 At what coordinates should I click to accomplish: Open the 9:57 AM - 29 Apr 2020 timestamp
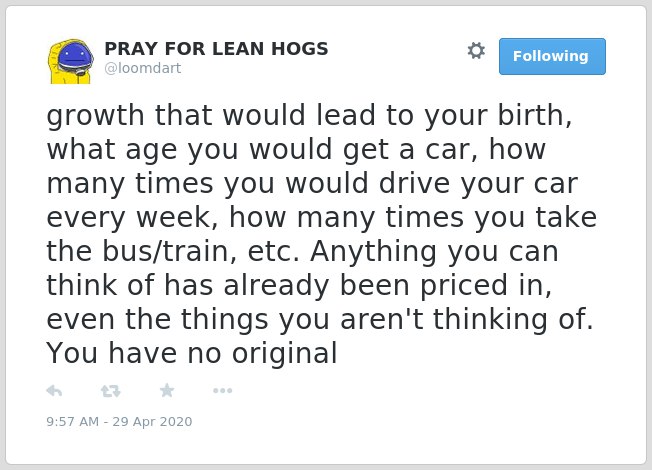[119, 421]
